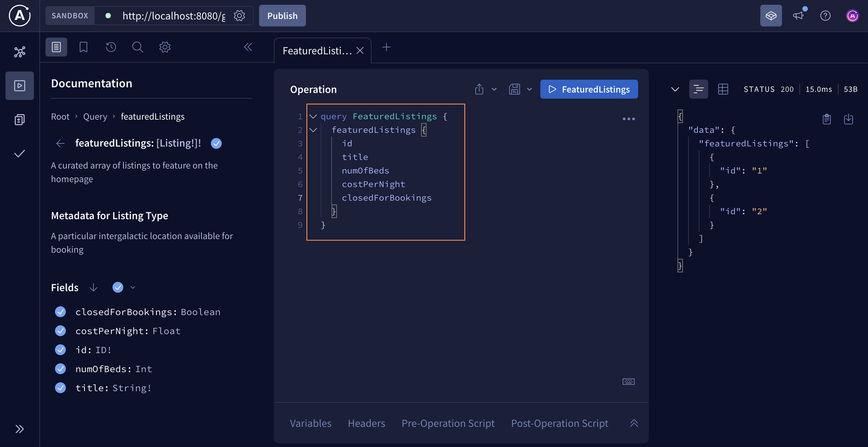The image size is (868, 447).
Task: Click the localhost endpoint URL field
Action: [173, 15]
